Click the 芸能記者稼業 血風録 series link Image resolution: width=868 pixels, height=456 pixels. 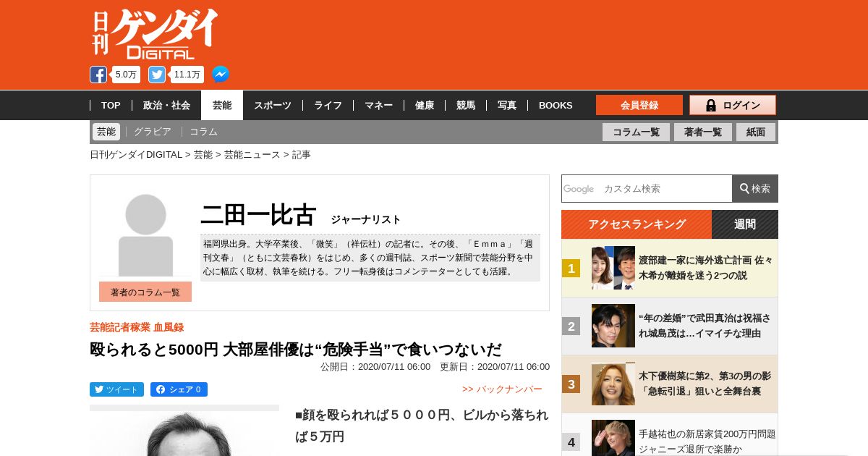click(x=137, y=327)
